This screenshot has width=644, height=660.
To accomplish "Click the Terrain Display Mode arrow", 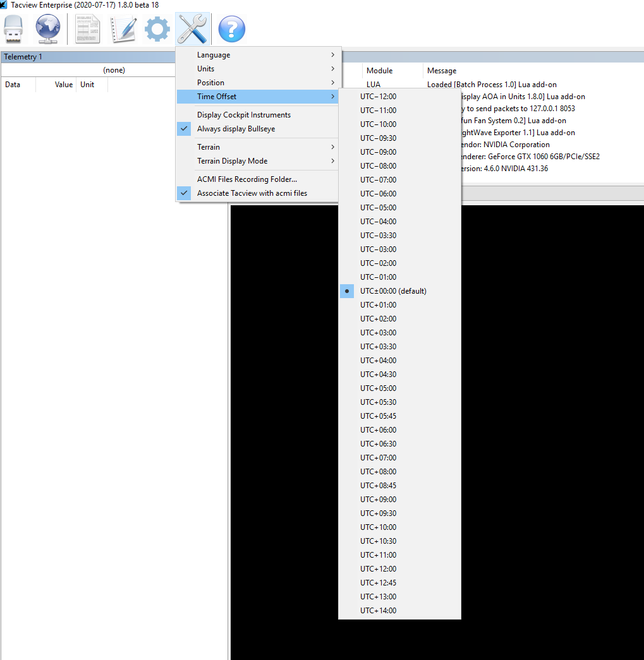I will click(332, 161).
